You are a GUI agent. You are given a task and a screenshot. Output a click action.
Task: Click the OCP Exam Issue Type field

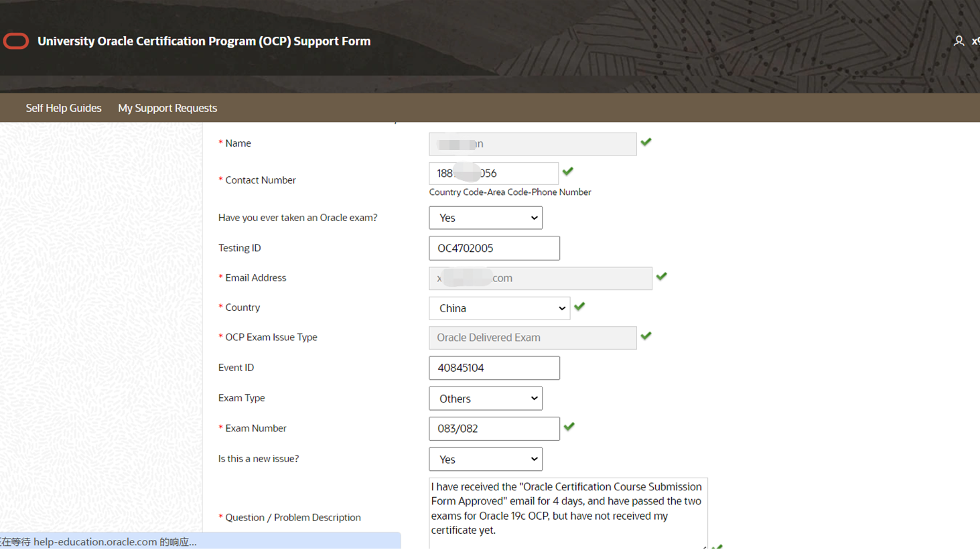(x=533, y=338)
